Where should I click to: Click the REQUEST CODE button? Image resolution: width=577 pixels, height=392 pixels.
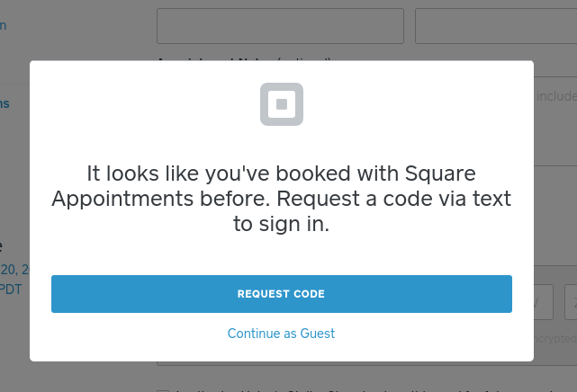pyautogui.click(x=282, y=294)
